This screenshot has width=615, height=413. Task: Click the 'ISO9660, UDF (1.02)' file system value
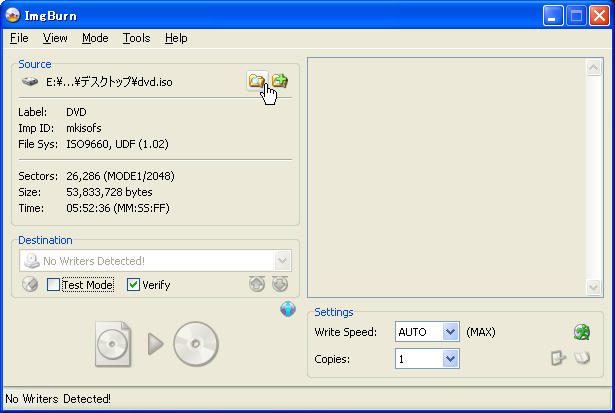(x=117, y=144)
